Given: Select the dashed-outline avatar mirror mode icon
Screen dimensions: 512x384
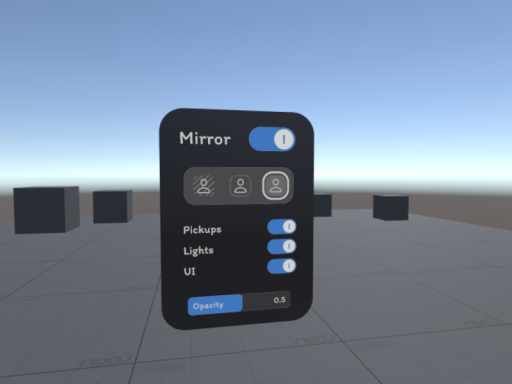Looking at the screenshot, I should pos(240,186).
